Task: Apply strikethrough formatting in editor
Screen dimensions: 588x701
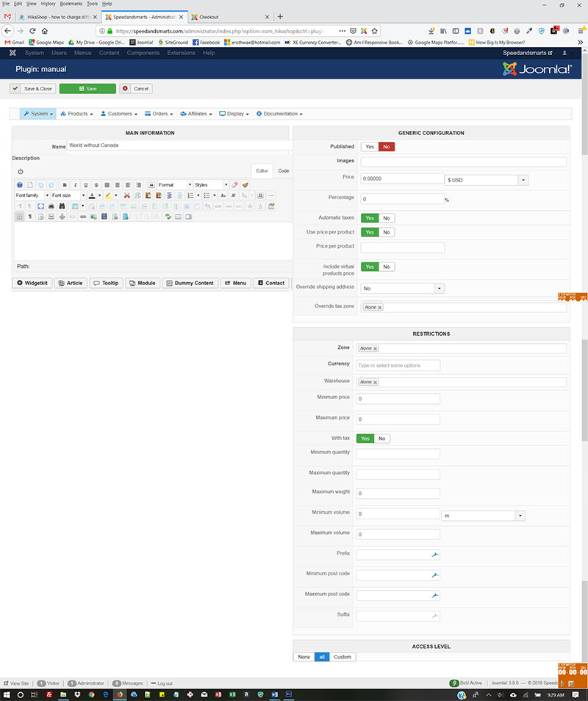Action: tap(96, 184)
